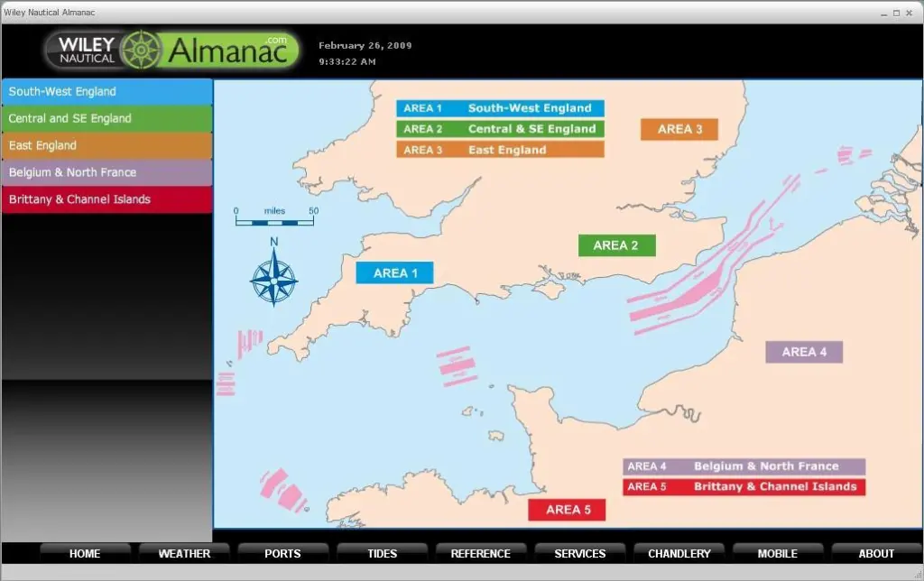The height and width of the screenshot is (581, 924).
Task: Minimize the Wiley Nautical Almanac window
Action: click(884, 13)
